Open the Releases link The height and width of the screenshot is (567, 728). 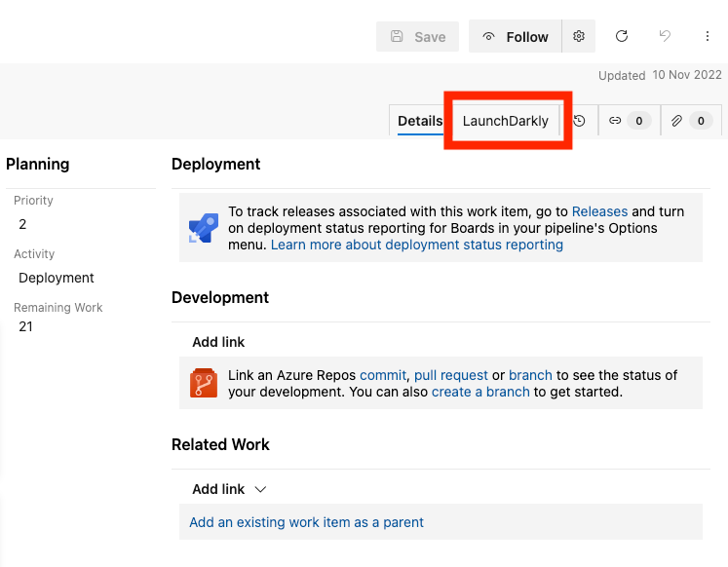599,211
